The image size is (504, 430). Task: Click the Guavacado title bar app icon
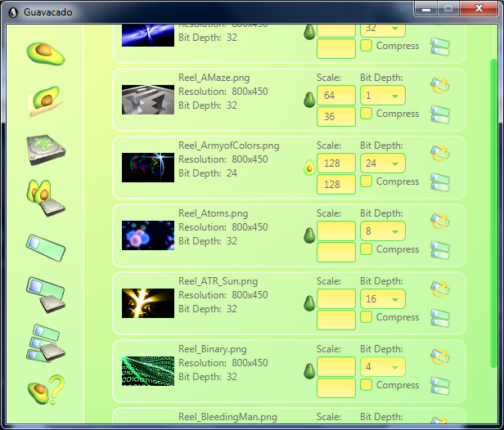coord(13,12)
